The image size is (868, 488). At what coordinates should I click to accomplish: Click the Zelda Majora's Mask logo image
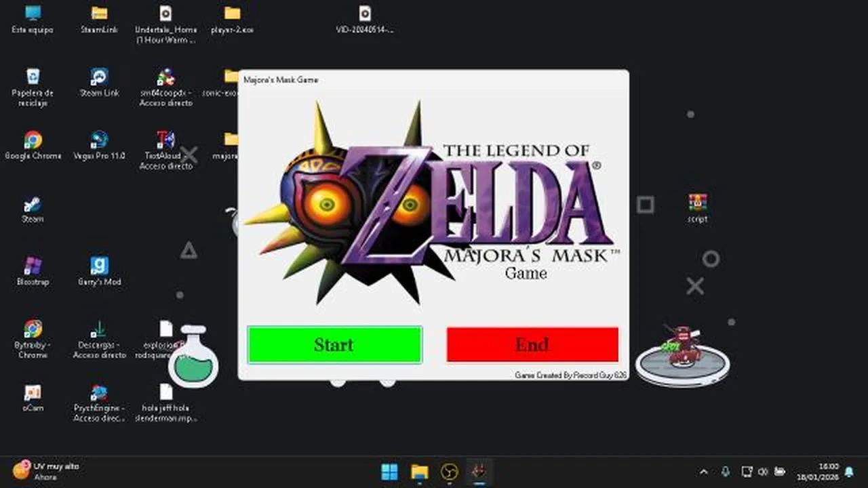tap(433, 202)
